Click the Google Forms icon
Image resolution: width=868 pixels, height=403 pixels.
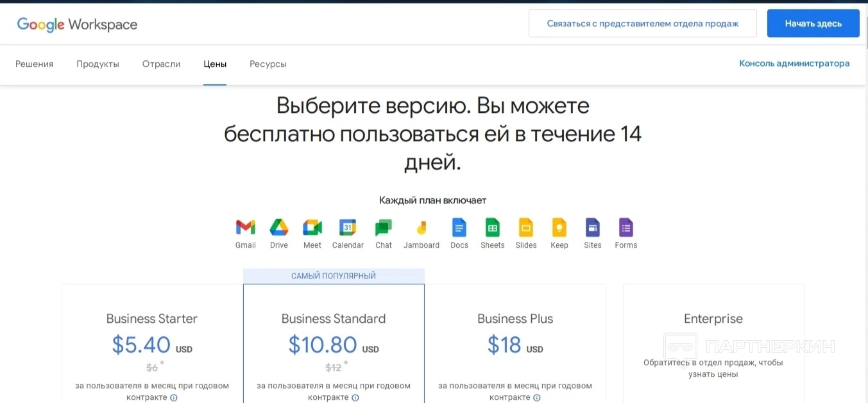pos(626,227)
